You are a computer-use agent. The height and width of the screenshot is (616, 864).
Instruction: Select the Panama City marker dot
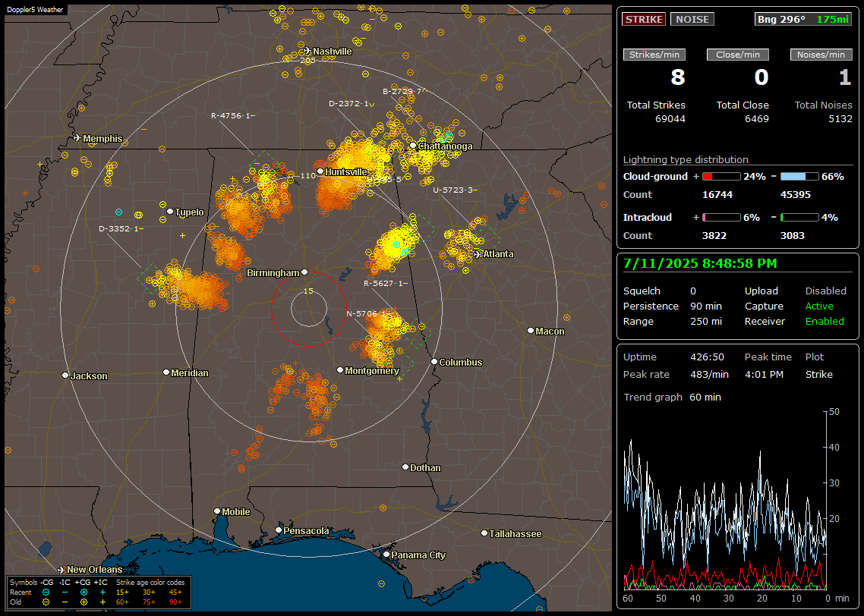pyautogui.click(x=386, y=555)
